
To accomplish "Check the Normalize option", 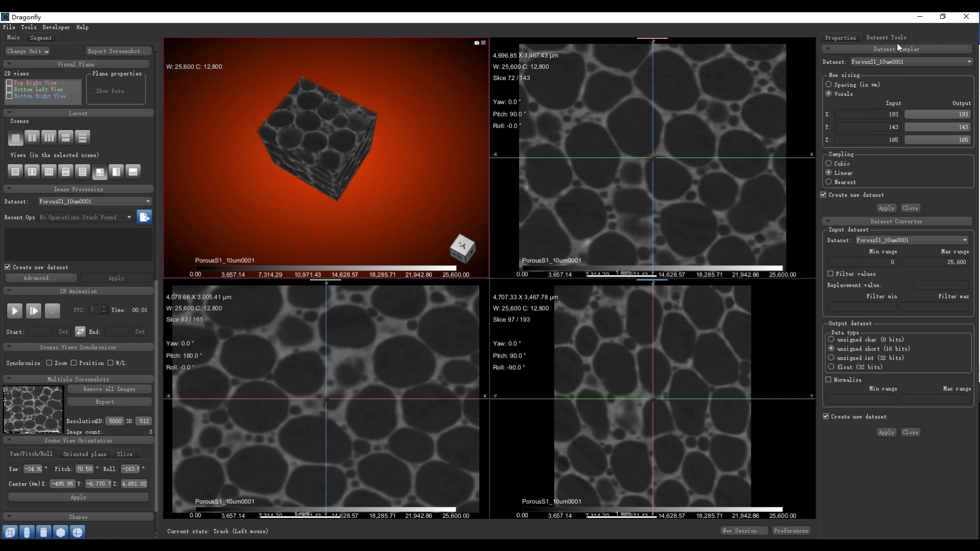I will [x=828, y=380].
